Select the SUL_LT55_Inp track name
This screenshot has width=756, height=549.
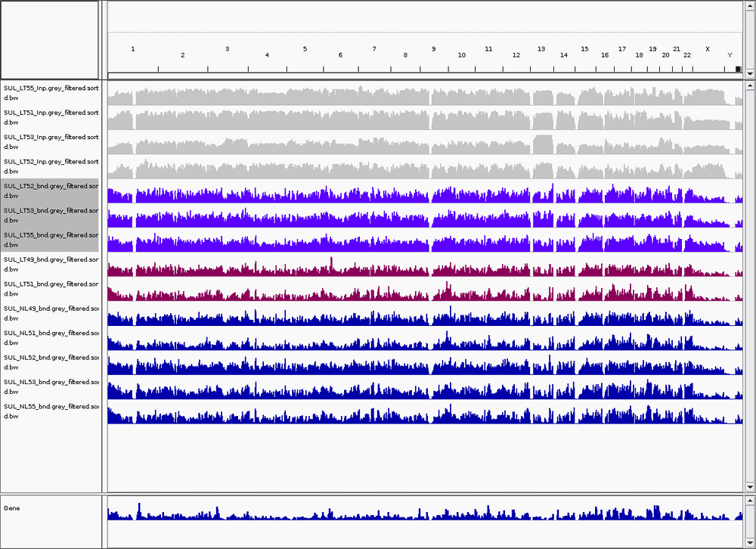pos(50,93)
